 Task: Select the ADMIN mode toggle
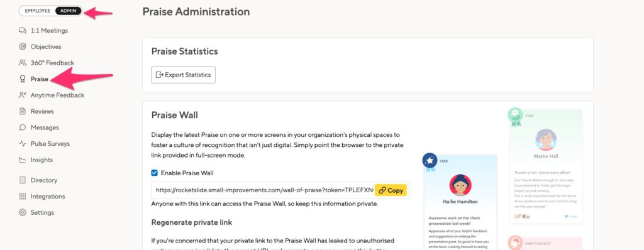[68, 11]
